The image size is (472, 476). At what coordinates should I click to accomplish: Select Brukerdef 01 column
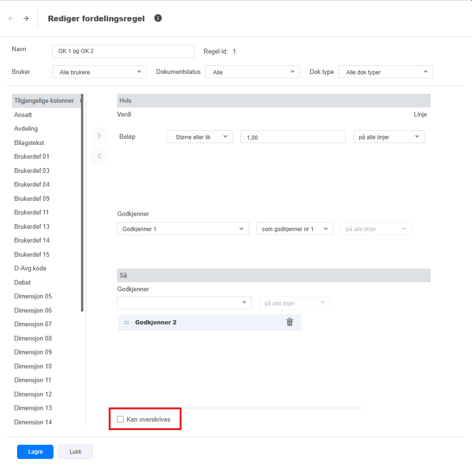[32, 157]
